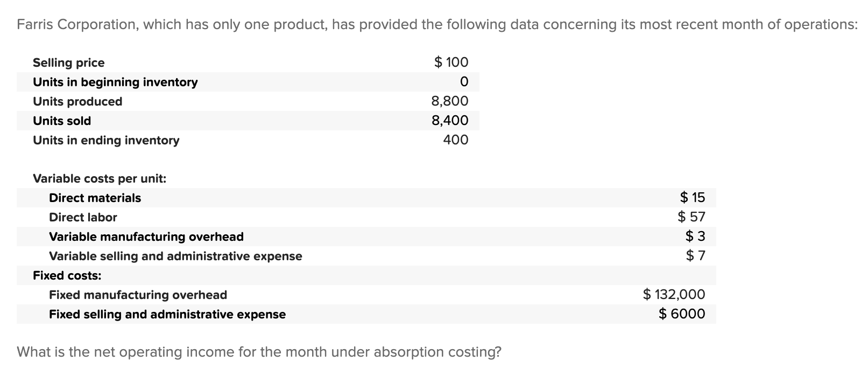Select the $6000 fixed selling expense value
The width and height of the screenshot is (868, 389).
click(681, 314)
